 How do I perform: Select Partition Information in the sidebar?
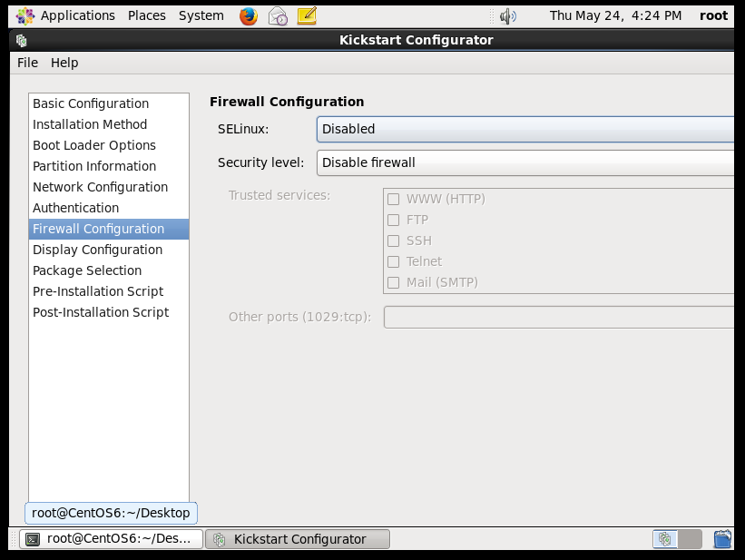(x=109, y=166)
